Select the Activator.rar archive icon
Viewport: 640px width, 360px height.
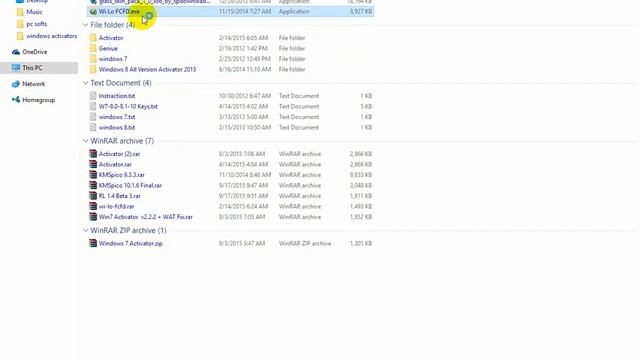point(93,164)
